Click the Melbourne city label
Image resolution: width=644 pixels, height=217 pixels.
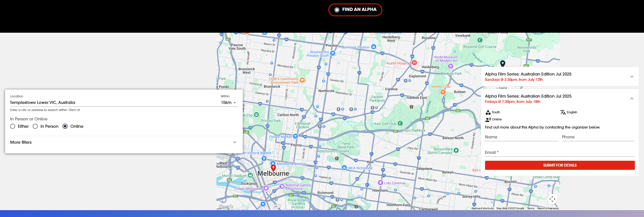click(x=273, y=174)
